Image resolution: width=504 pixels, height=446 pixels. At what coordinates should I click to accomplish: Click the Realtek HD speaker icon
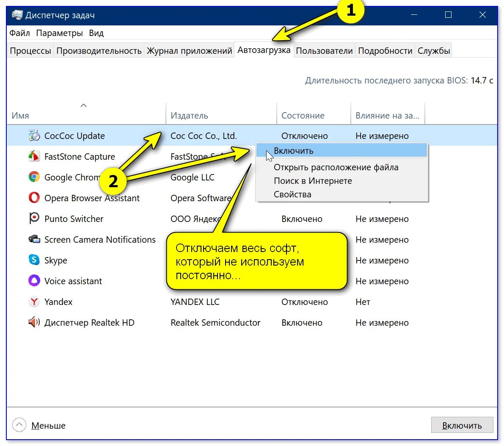tap(34, 322)
